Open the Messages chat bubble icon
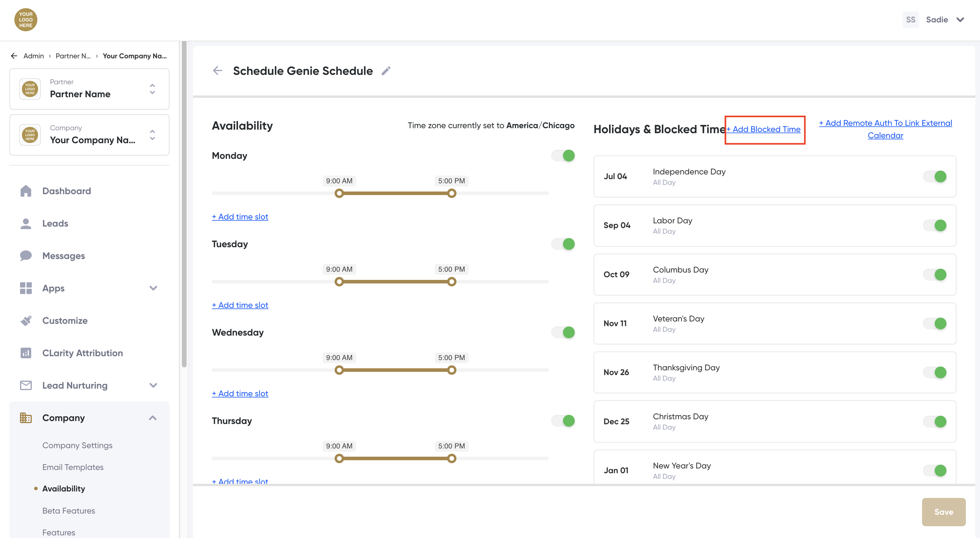980x538 pixels. click(x=26, y=256)
